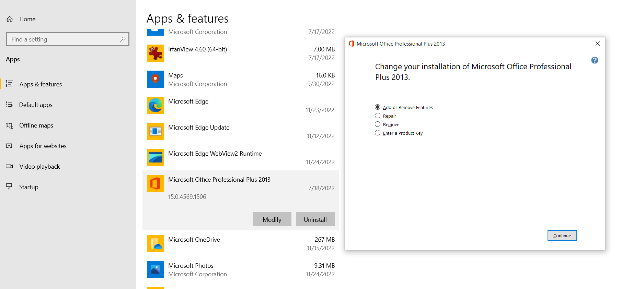Select the Add or Remove Features option

pos(404,107)
